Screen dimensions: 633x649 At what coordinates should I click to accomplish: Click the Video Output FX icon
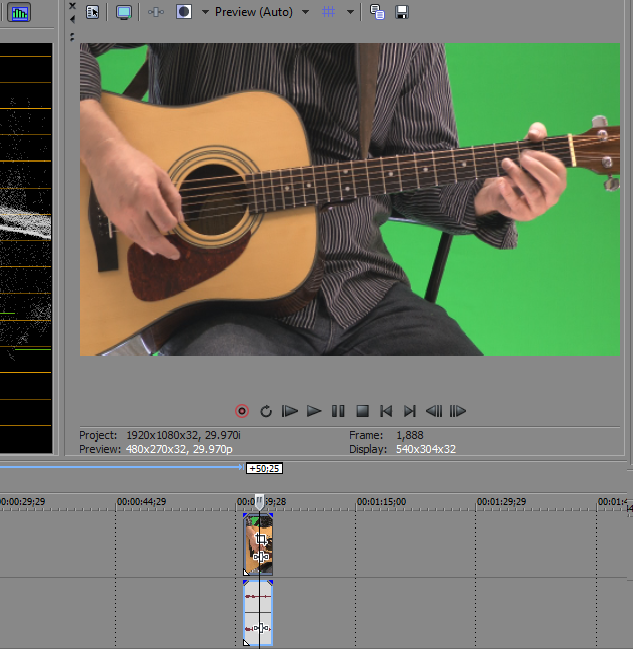coord(155,12)
